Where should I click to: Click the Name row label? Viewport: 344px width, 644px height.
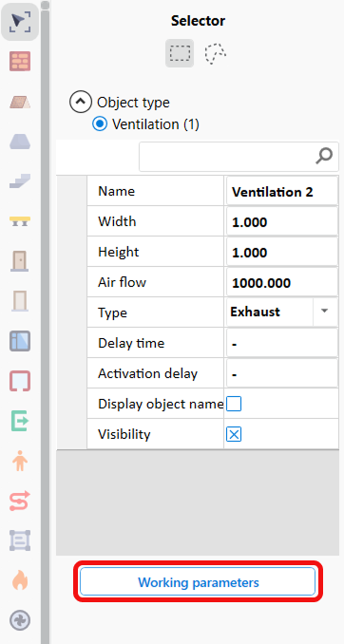point(116,191)
